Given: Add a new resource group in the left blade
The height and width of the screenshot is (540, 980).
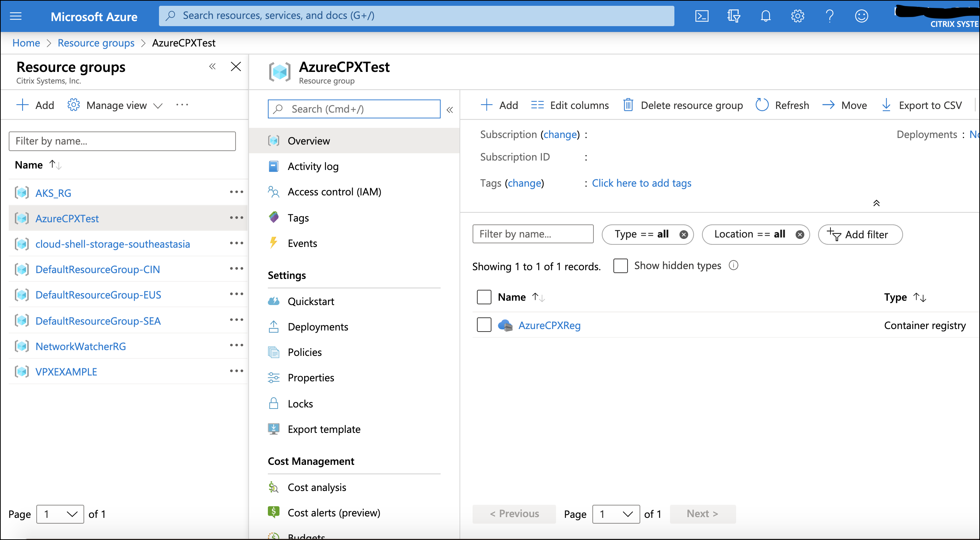Looking at the screenshot, I should 35,105.
